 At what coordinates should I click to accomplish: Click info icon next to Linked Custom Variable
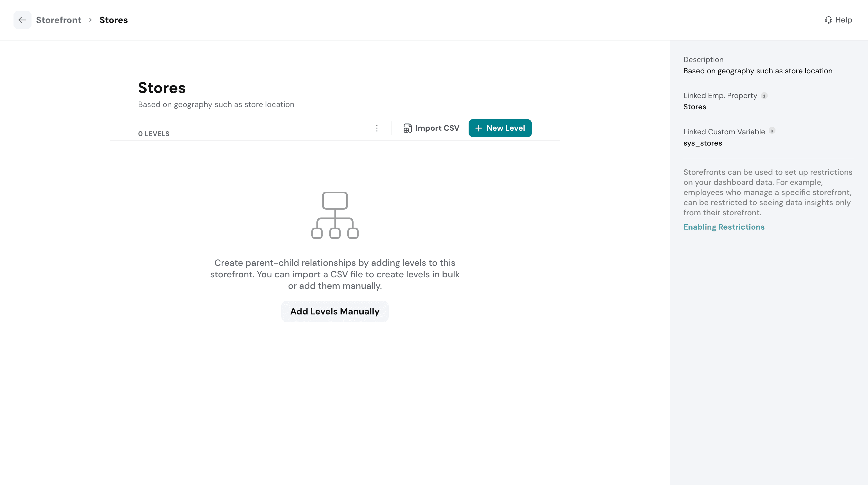click(x=772, y=131)
